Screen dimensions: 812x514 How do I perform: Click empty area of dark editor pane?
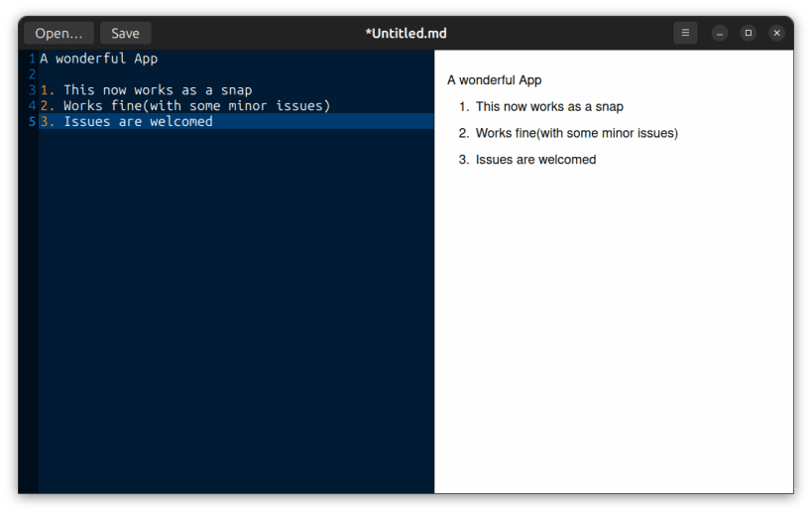click(236, 311)
